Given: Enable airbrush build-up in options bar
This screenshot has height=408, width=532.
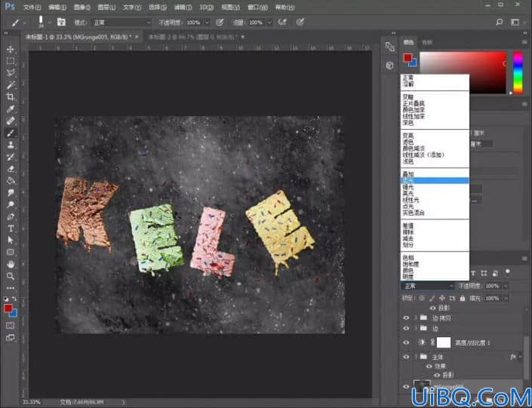Looking at the screenshot, I should [282, 23].
